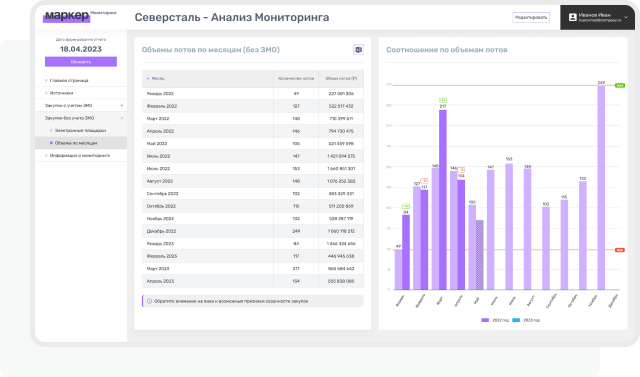Image resolution: width=640 pixels, height=377 pixels.
Task: Export the table with the Excel icon
Action: coord(358,50)
